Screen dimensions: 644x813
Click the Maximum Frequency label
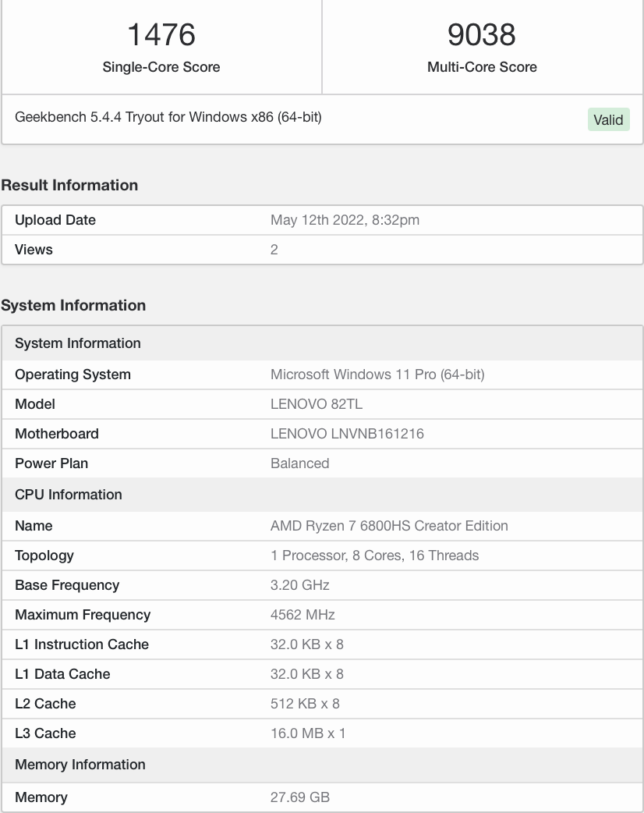pyautogui.click(x=83, y=614)
